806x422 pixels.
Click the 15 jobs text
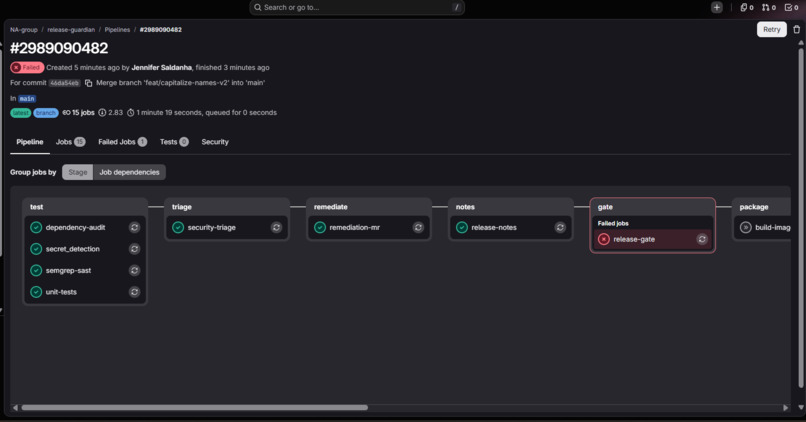(83, 113)
